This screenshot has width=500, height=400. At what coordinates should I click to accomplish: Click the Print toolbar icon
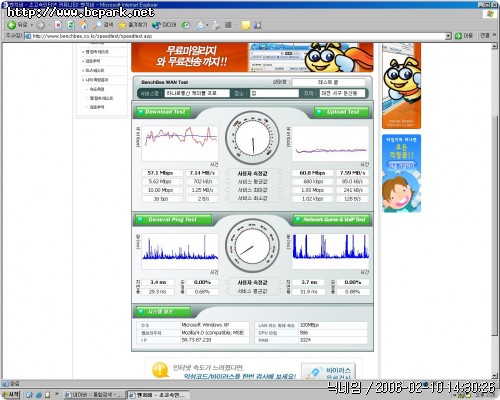point(216,25)
